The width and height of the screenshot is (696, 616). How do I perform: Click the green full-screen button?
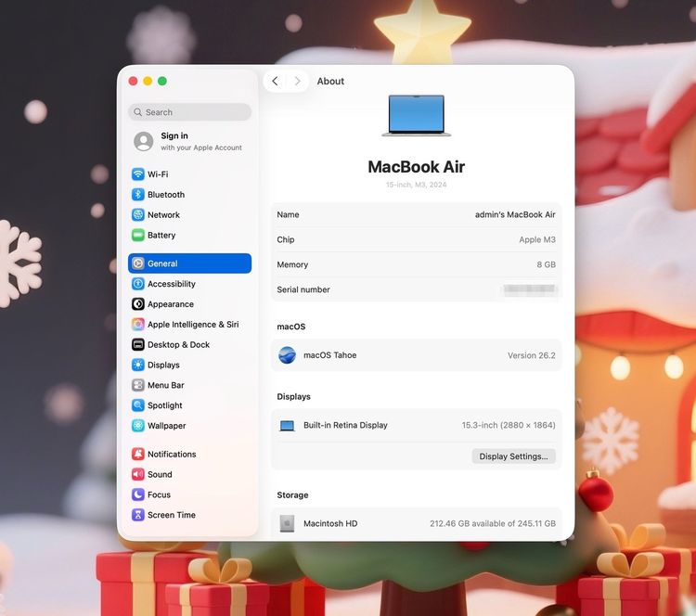162,81
